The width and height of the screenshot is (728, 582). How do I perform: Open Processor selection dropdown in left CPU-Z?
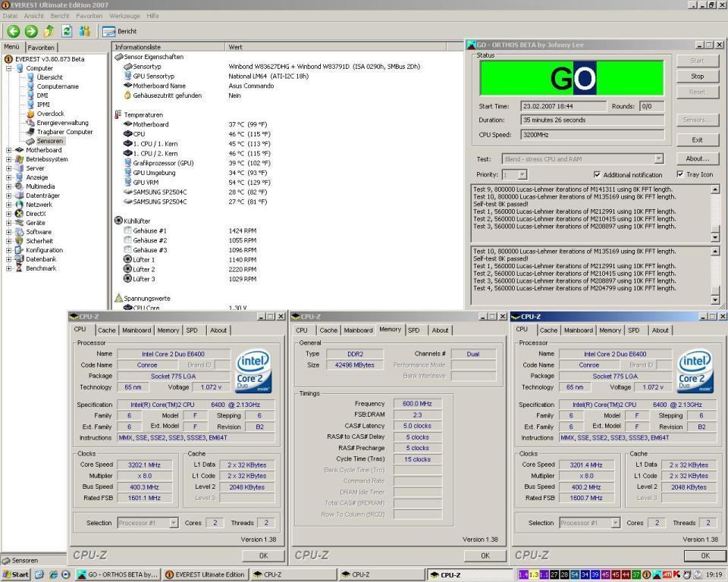(x=174, y=523)
